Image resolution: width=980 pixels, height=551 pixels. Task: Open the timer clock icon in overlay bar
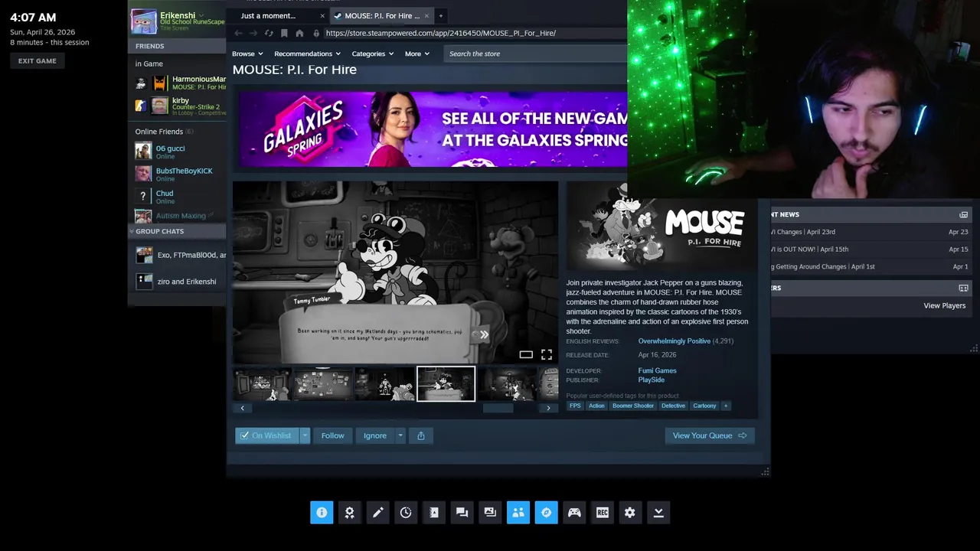(406, 513)
